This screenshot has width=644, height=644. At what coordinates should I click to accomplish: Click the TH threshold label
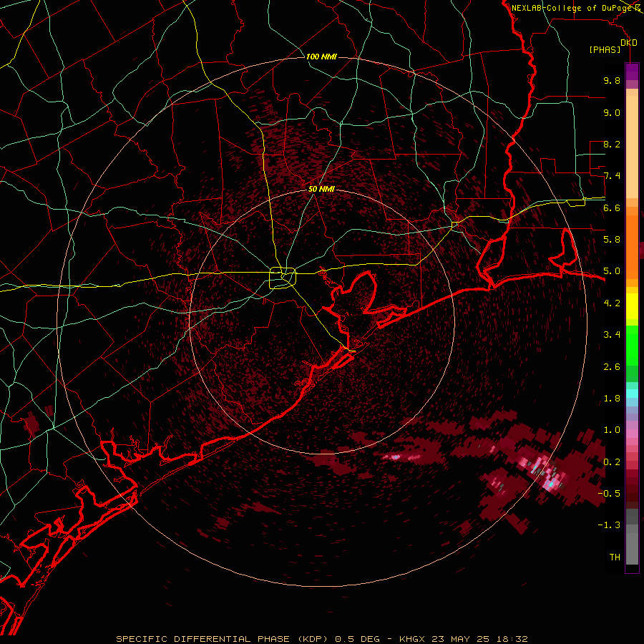click(615, 557)
